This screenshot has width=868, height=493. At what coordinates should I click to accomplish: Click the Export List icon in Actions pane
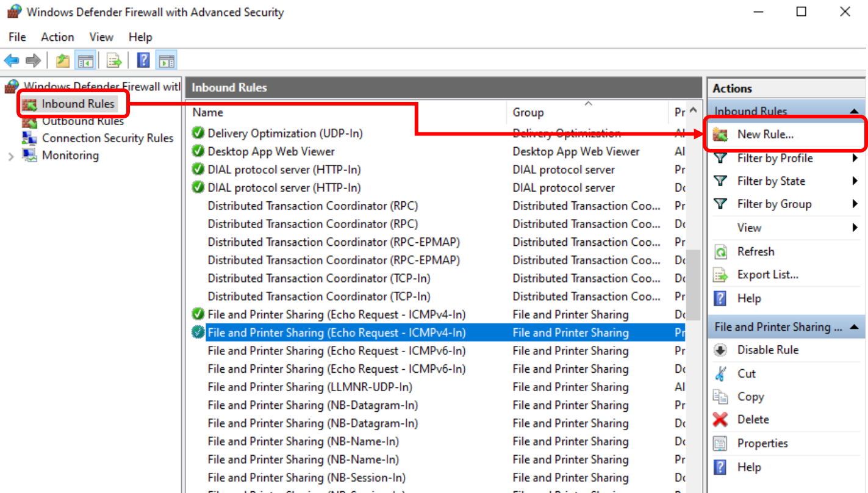(720, 275)
